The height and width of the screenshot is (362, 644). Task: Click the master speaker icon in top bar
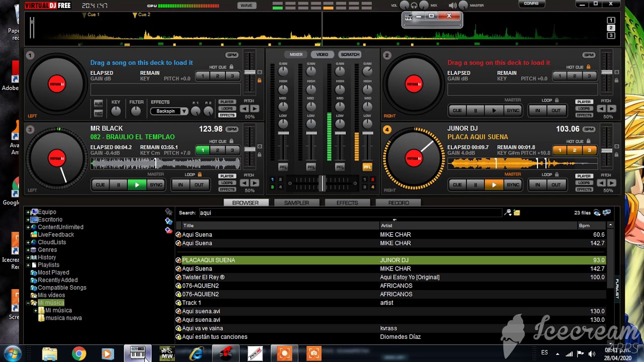(x=453, y=6)
